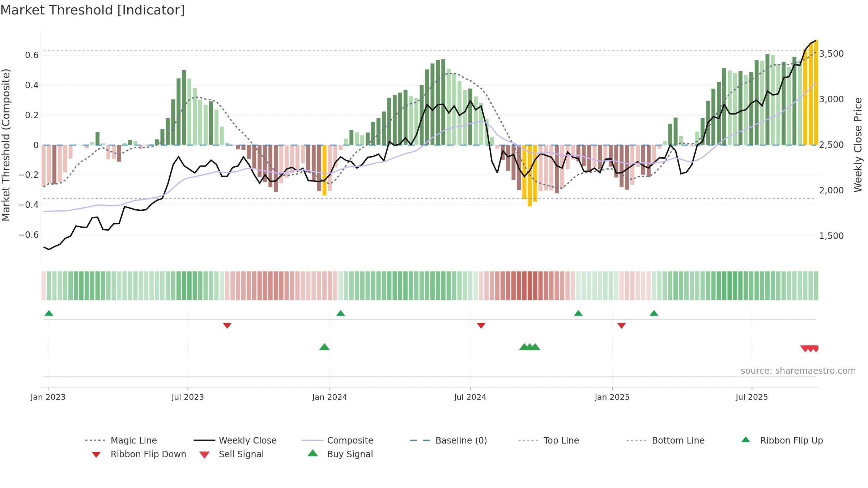Click the Ribbon Flip Up marker in early 2025

point(654,313)
